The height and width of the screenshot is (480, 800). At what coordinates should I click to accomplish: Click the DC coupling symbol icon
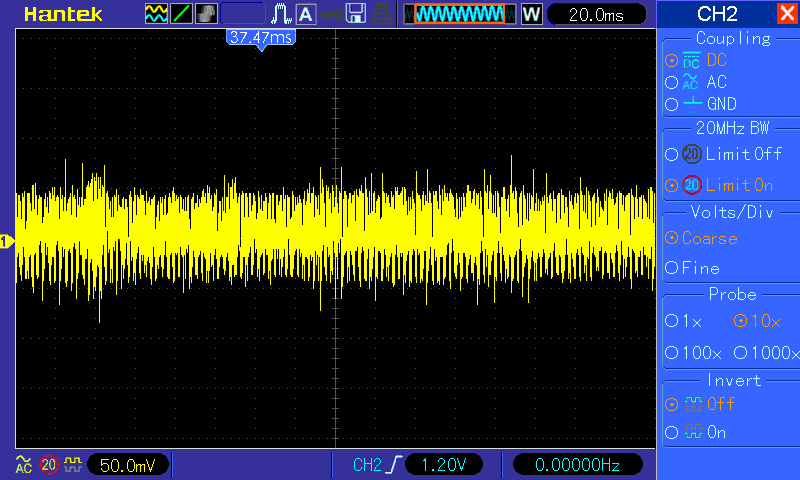click(x=691, y=60)
